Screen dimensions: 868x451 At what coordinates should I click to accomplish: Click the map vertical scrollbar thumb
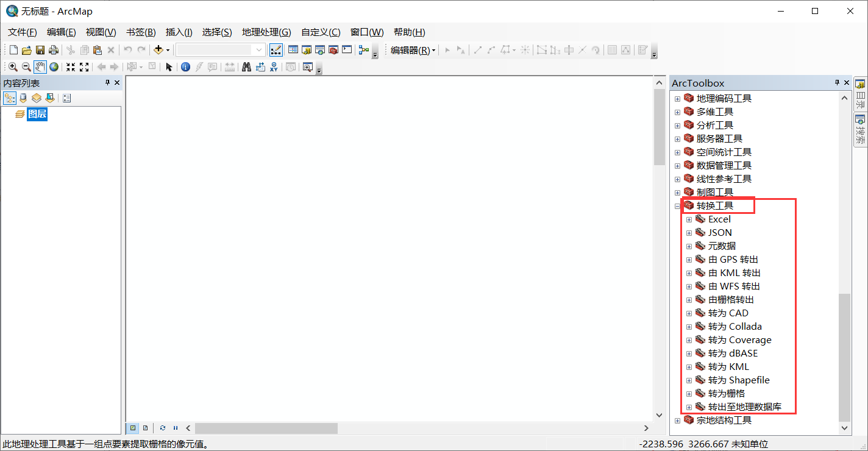659,127
